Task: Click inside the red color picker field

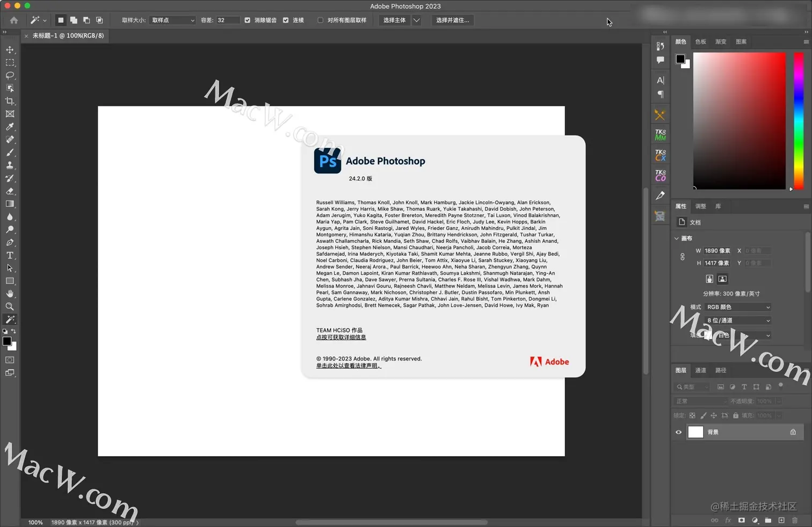Action: click(x=740, y=121)
